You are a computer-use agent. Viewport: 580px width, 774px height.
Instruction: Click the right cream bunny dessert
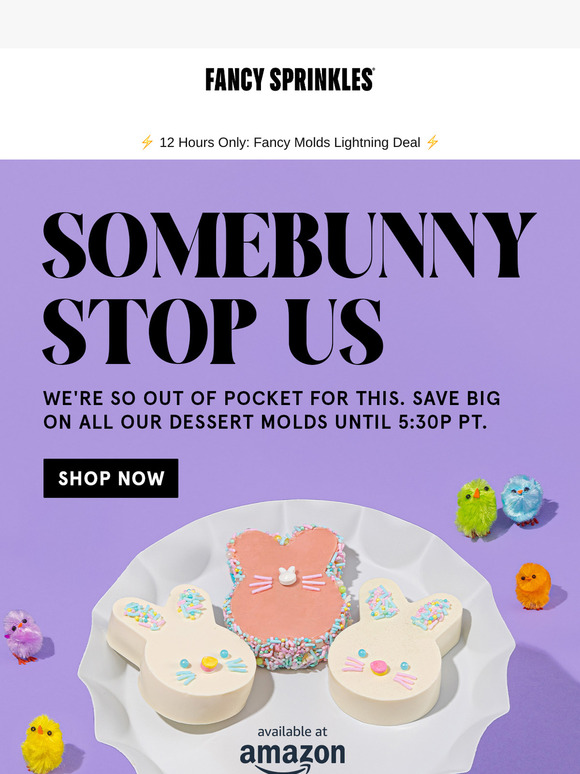click(395, 652)
